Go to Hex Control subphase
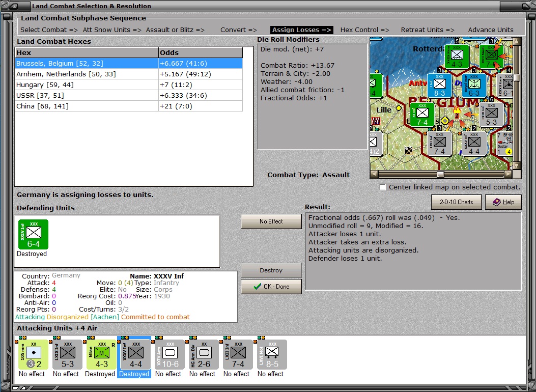The width and height of the screenshot is (536, 392). [364, 30]
